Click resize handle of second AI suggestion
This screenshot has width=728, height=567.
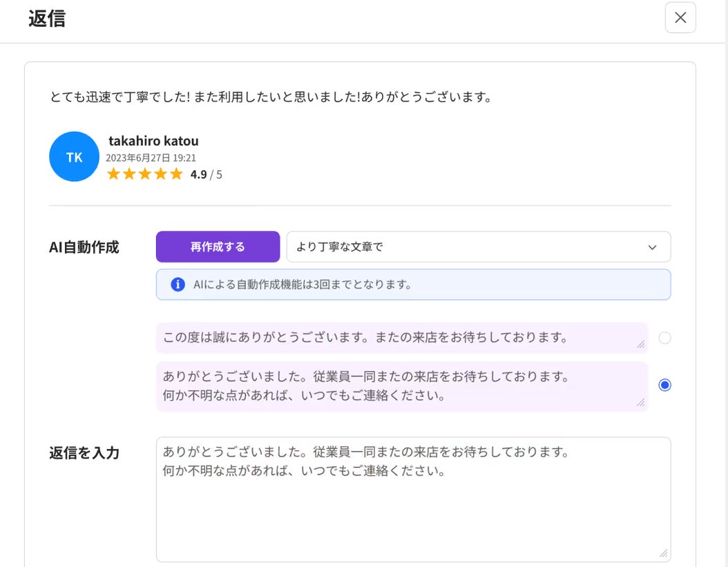[640, 402]
